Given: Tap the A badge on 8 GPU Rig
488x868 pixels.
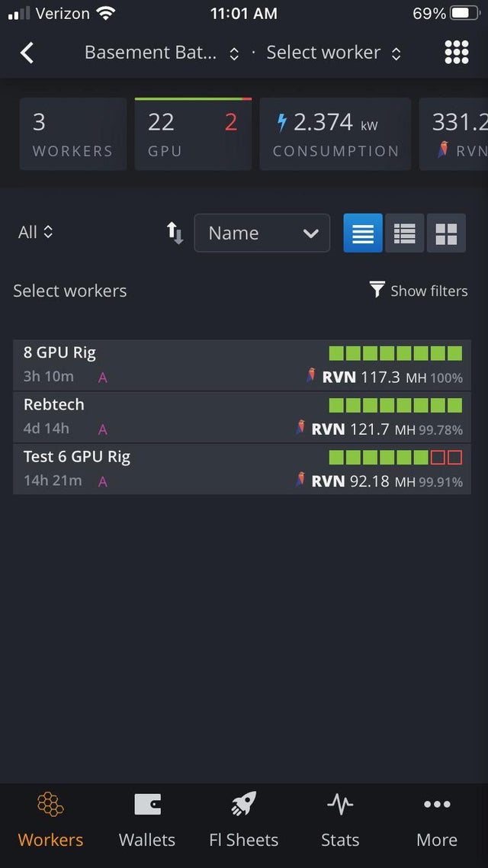Looking at the screenshot, I should (102, 378).
